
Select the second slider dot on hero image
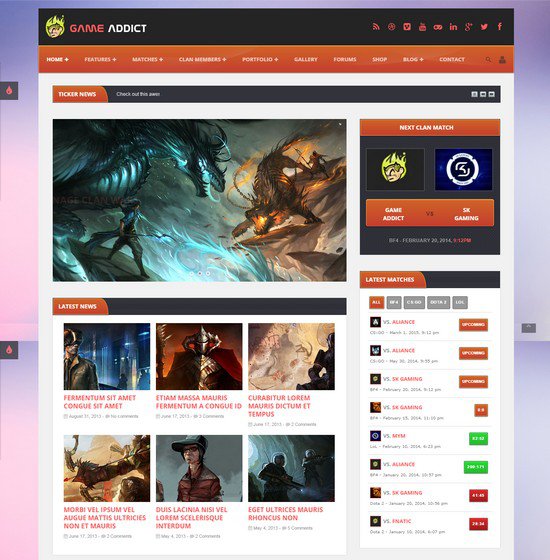pyautogui.click(x=200, y=274)
